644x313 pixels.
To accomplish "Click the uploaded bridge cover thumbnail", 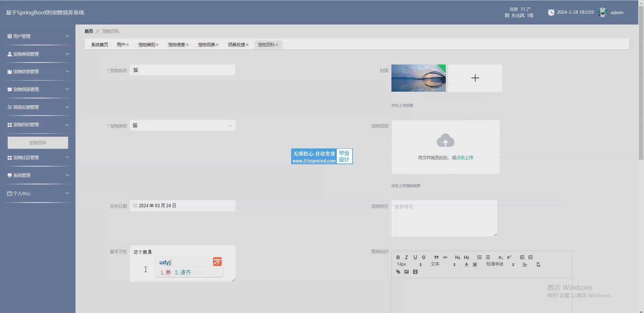I will click(419, 78).
